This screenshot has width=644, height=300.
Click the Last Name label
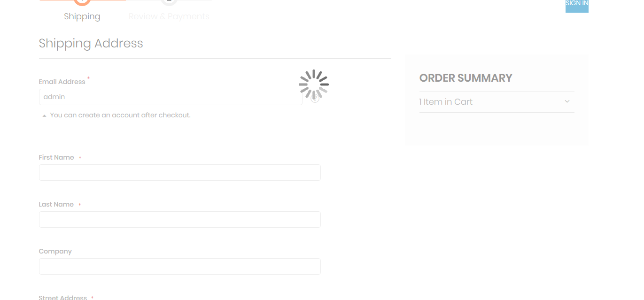pyautogui.click(x=56, y=204)
